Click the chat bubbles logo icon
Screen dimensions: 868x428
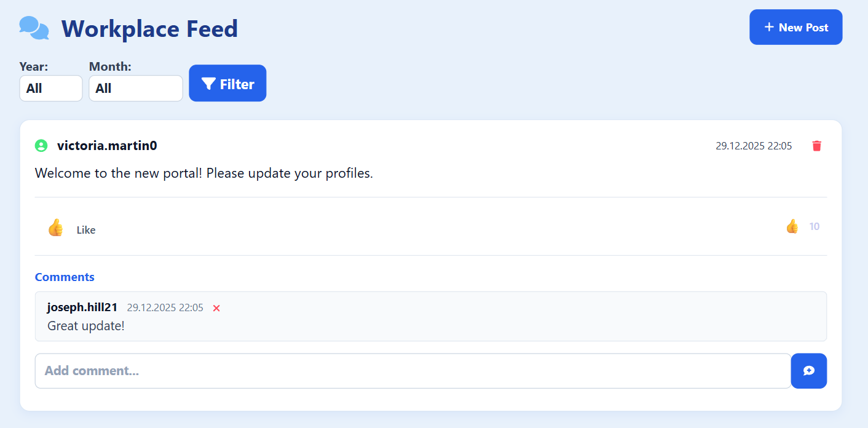pyautogui.click(x=34, y=28)
